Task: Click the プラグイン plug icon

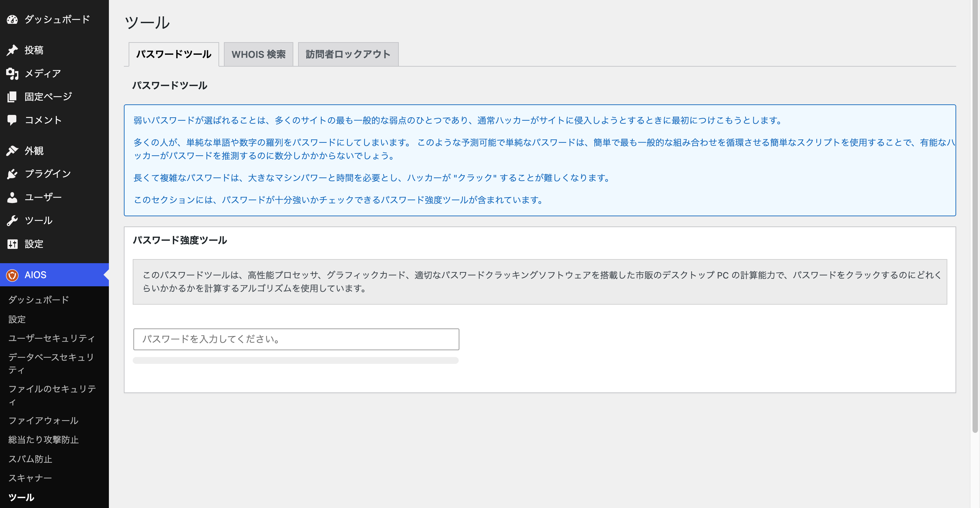Action: 12,174
